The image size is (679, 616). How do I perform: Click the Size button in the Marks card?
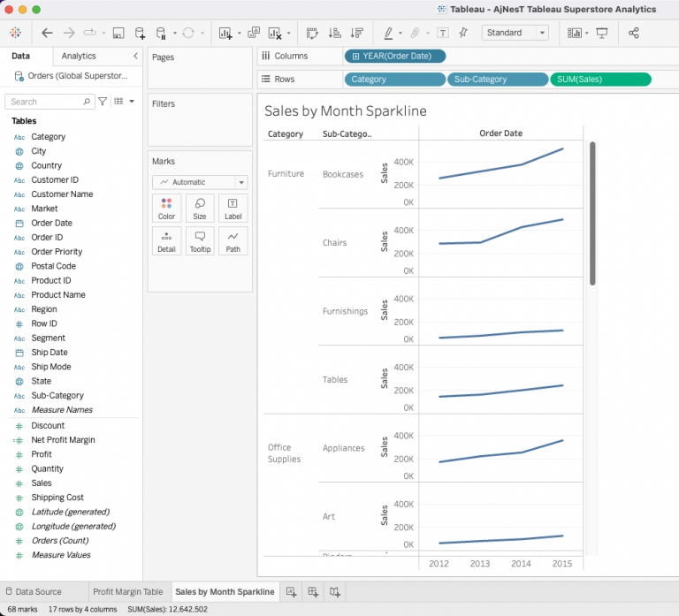coord(200,208)
